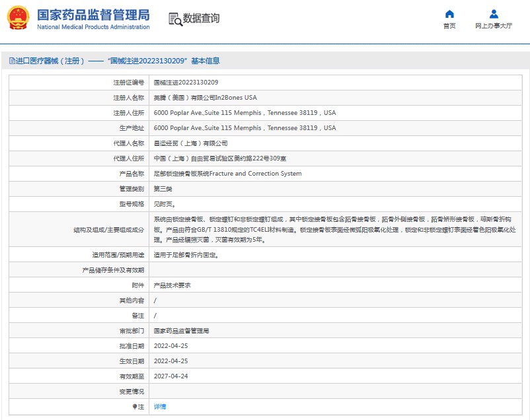Image resolution: width=530 pixels, height=420 pixels.
Task: Click the 数据查询 heading text
Action: click(201, 18)
